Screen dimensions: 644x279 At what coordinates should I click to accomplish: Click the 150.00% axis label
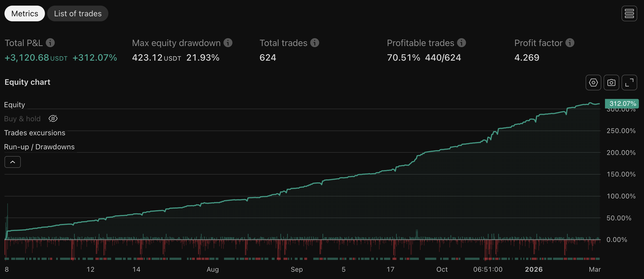(x=621, y=174)
